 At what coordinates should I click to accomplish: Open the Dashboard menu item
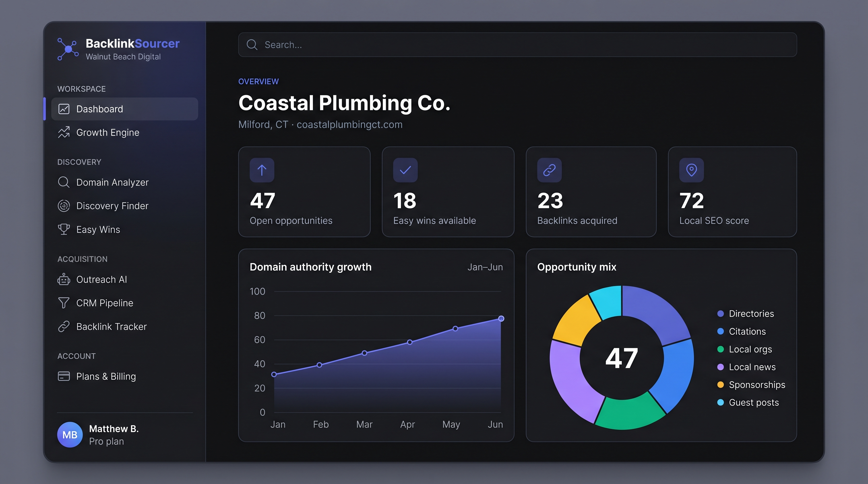coord(125,109)
